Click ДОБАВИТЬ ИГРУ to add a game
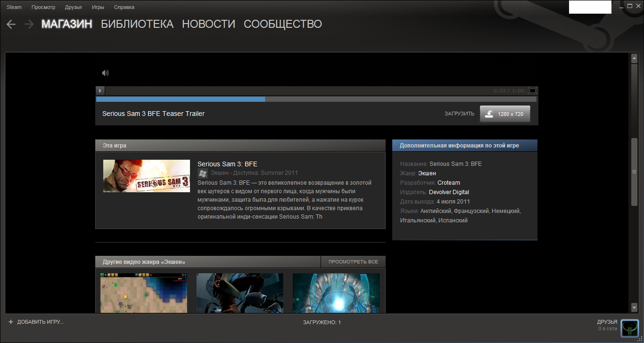The height and width of the screenshot is (343, 644). click(40, 322)
